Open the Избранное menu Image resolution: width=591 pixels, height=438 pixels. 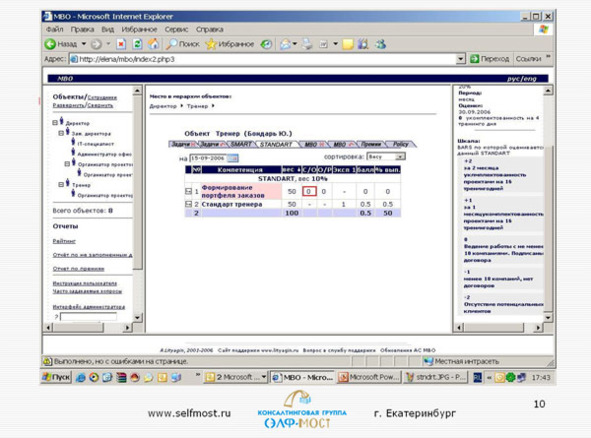[139, 29]
